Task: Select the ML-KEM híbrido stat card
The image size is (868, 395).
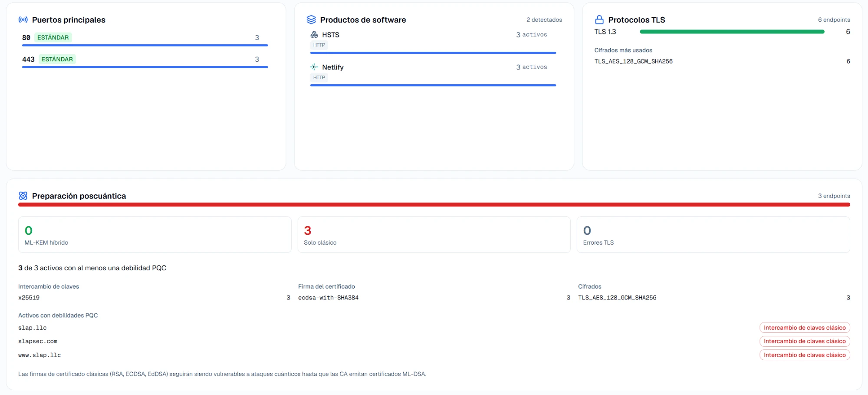Action: coord(155,235)
